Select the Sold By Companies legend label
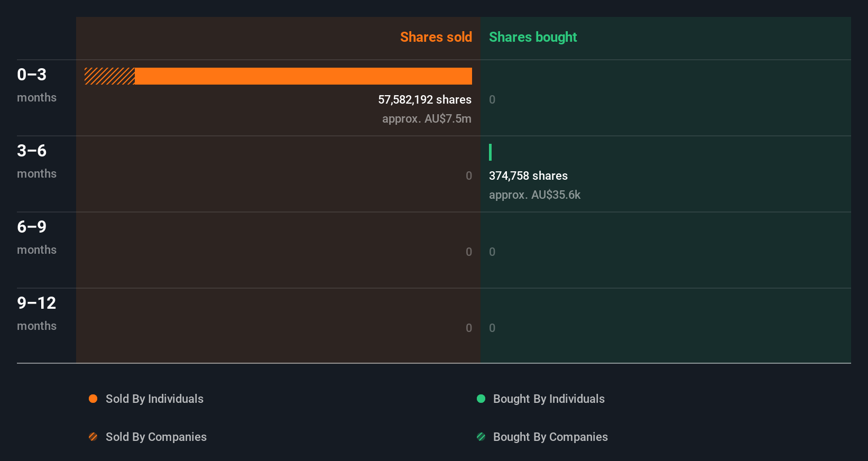Image resolution: width=868 pixels, height=461 pixels. tap(156, 437)
